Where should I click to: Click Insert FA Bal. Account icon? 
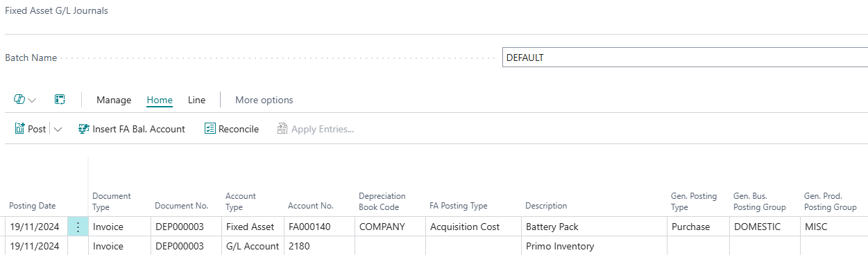click(x=84, y=129)
